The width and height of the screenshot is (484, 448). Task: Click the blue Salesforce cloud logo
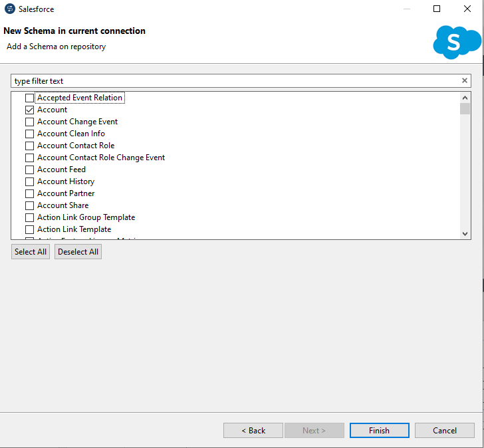(457, 43)
